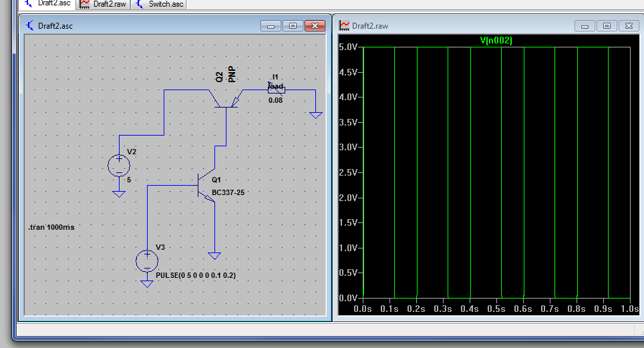The height and width of the screenshot is (348, 644).
Task: Maximize the Draft2.asc schematic window
Action: click(293, 26)
